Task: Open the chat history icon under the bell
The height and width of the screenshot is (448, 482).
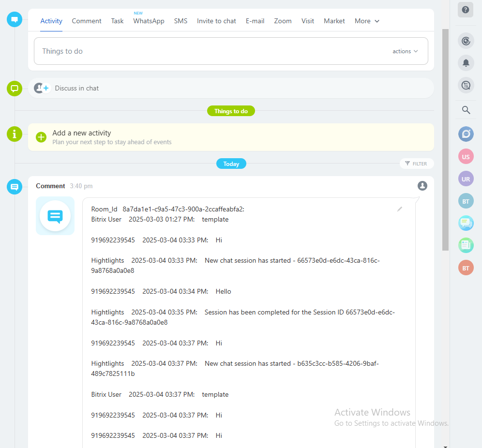Action: pos(466,85)
